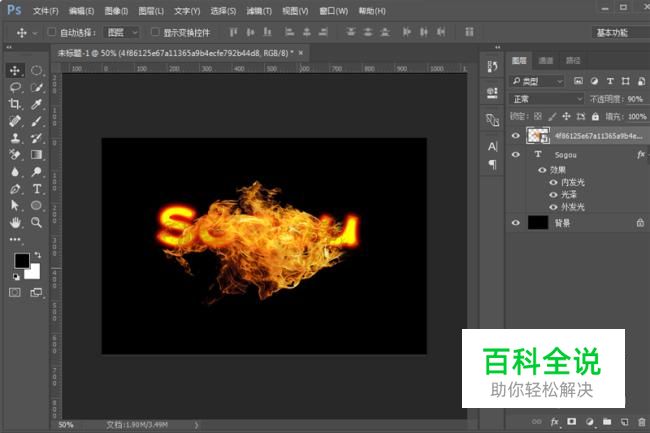The image size is (650, 433).
Task: Hide the Inner Glow (内发光) effect
Action: 553,182
